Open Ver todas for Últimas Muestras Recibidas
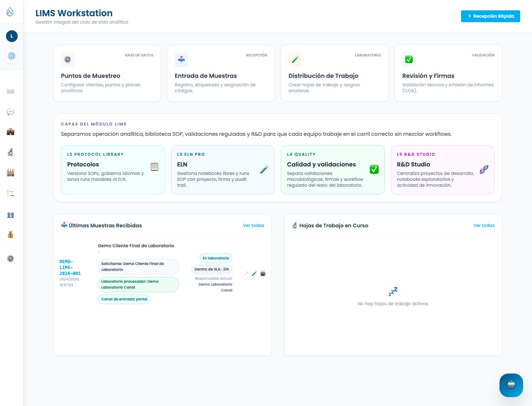532x406 pixels. pos(253,226)
